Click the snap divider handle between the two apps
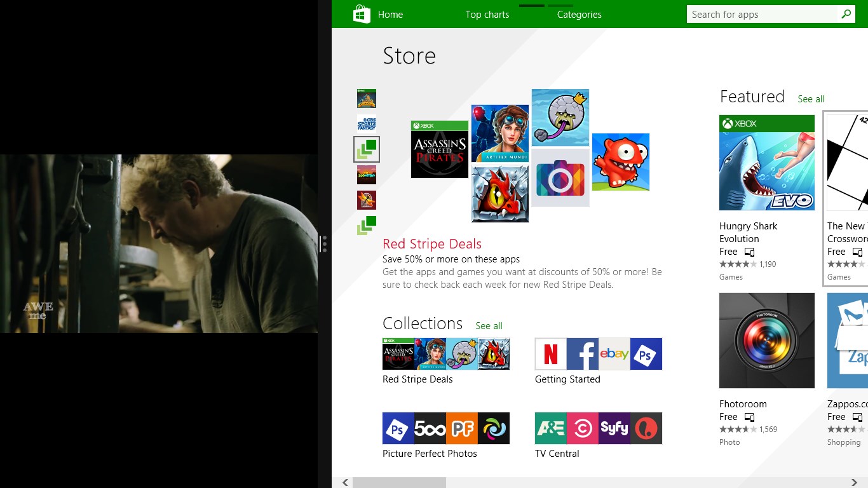The image size is (868, 488). [324, 244]
